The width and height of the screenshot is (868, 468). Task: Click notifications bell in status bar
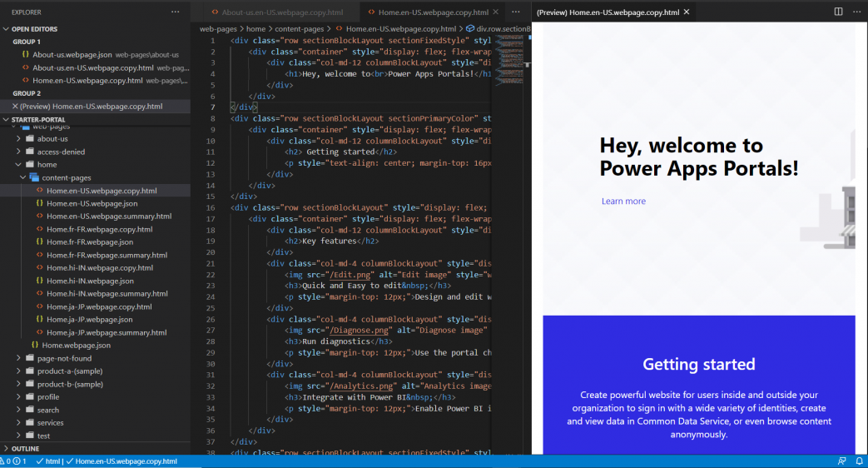click(859, 461)
